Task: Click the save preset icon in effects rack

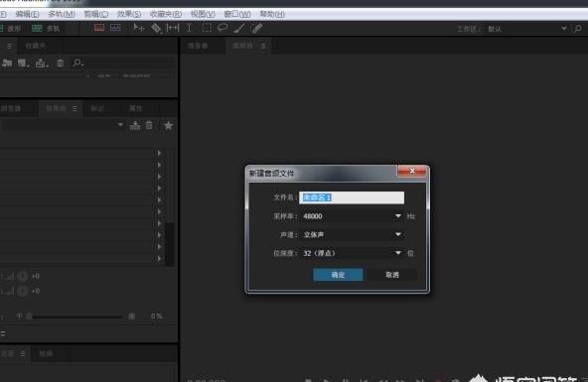Action: pos(135,125)
